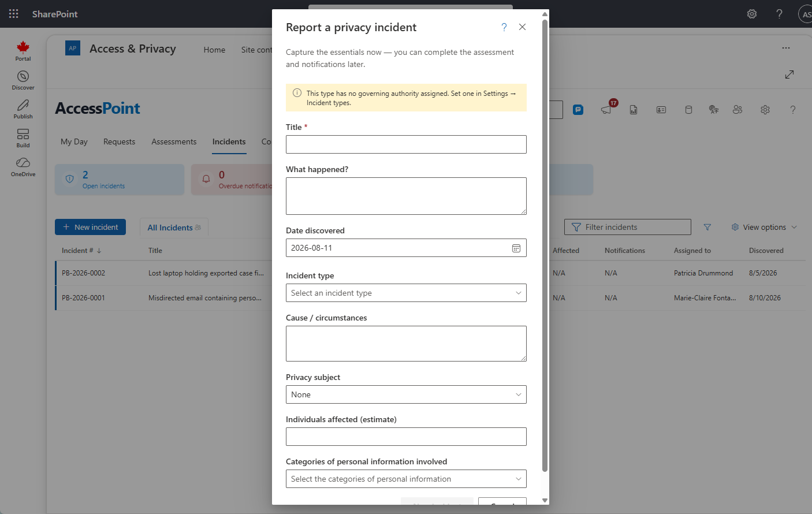This screenshot has width=812, height=514.
Task: Open OneDrive in the left rail
Action: point(23,167)
